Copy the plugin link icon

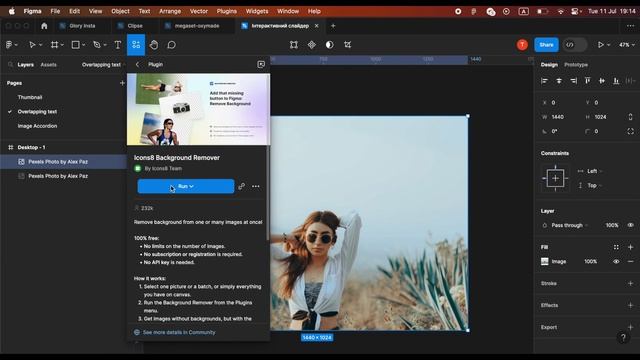(242, 186)
